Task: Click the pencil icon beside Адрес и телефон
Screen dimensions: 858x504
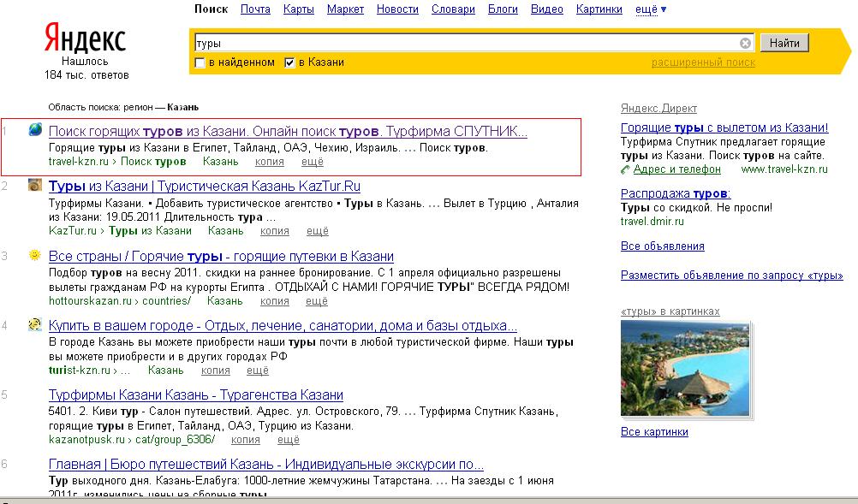Action: [626, 169]
